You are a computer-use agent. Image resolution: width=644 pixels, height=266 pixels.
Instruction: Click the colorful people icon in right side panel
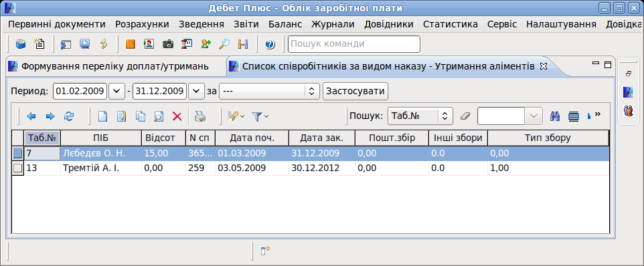click(x=629, y=111)
